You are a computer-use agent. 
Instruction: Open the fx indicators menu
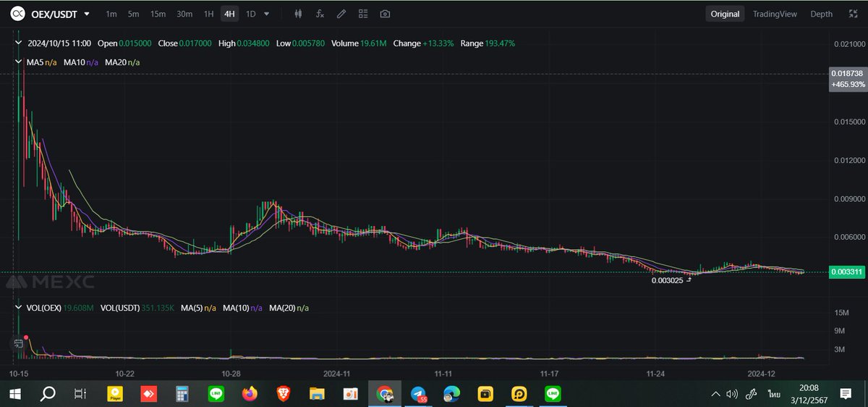click(320, 14)
